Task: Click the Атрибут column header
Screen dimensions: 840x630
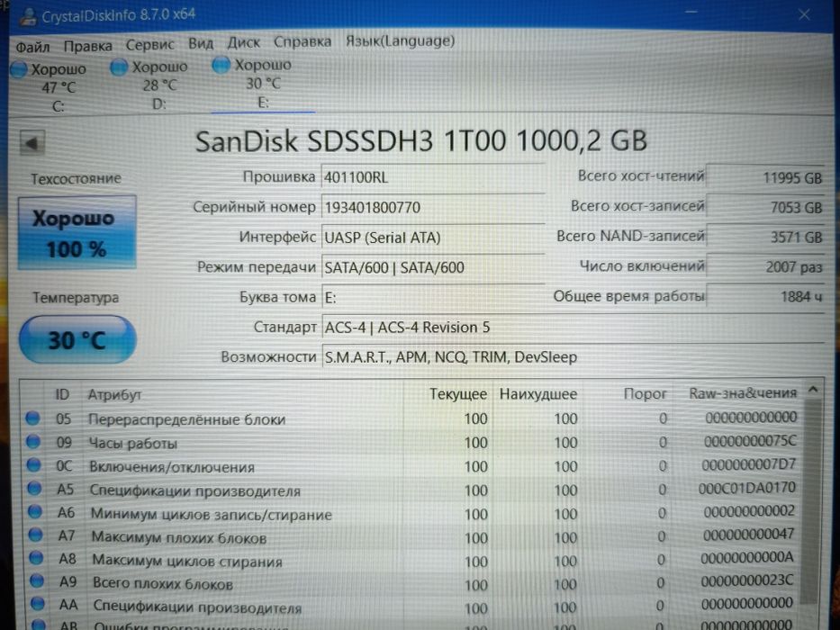Action: point(114,395)
